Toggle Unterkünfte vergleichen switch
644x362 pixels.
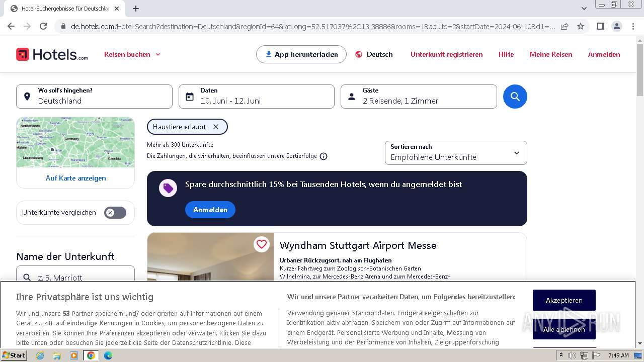[x=115, y=213]
